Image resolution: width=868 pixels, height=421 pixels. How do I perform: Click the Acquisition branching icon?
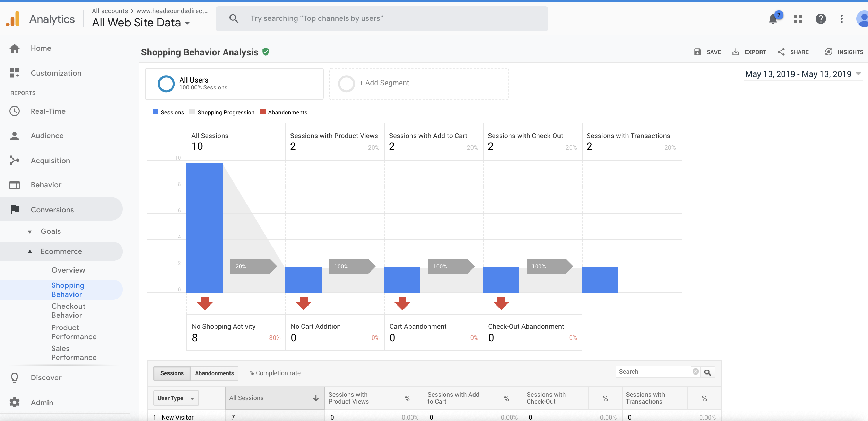coord(15,160)
